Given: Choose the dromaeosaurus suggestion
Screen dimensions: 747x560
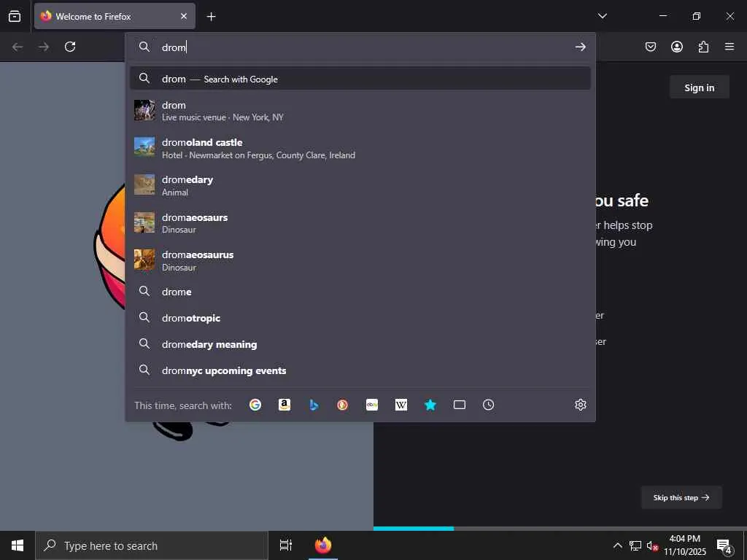Looking at the screenshot, I should coord(360,260).
